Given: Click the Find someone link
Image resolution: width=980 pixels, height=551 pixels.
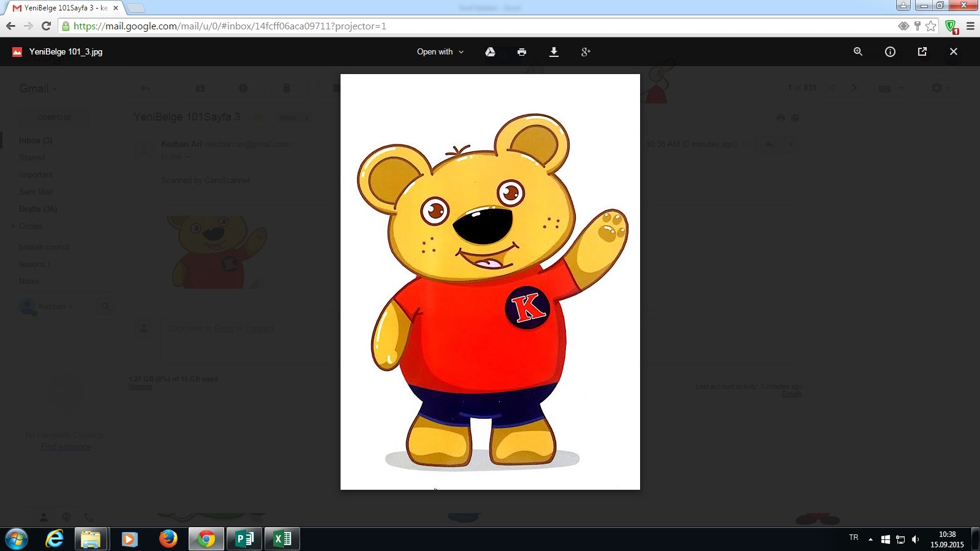Looking at the screenshot, I should pos(66,447).
